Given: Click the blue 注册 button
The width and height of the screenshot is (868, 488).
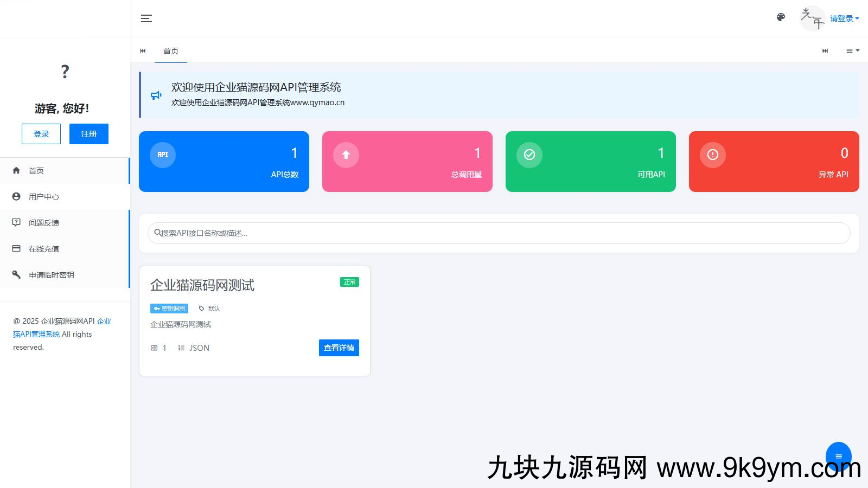Looking at the screenshot, I should click(89, 134).
